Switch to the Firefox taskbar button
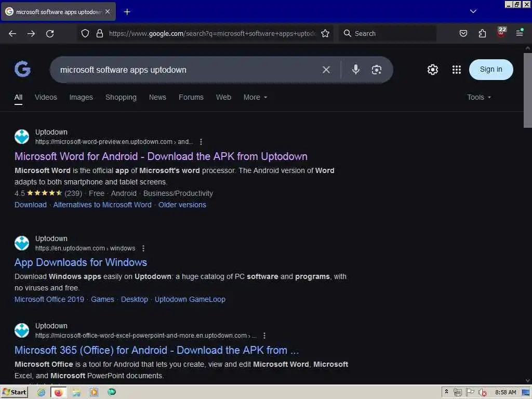 coord(58,393)
